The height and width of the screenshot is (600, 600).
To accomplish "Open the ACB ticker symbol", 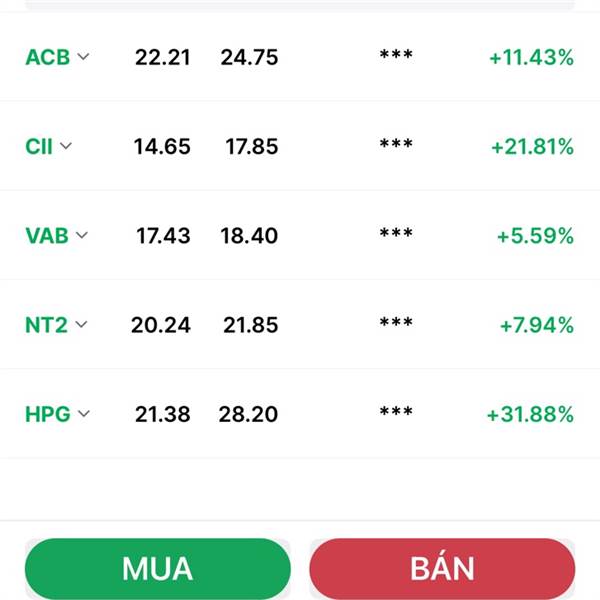I will tap(47, 57).
